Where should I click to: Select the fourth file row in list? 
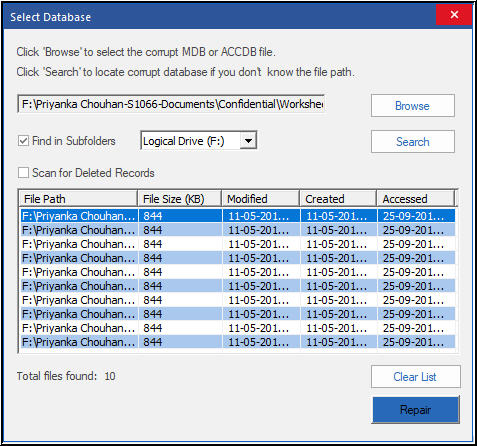click(238, 258)
